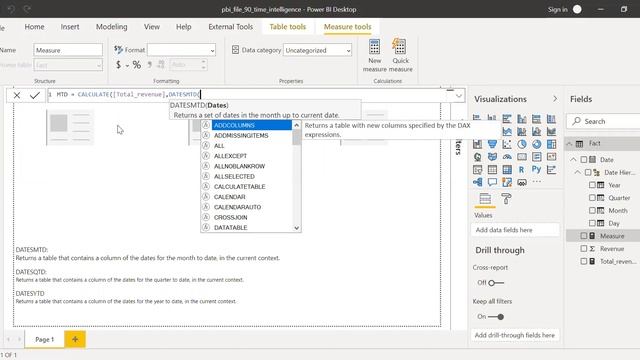Open the Insert ribbon tab
Screen dimensions: 640x360
click(70, 27)
